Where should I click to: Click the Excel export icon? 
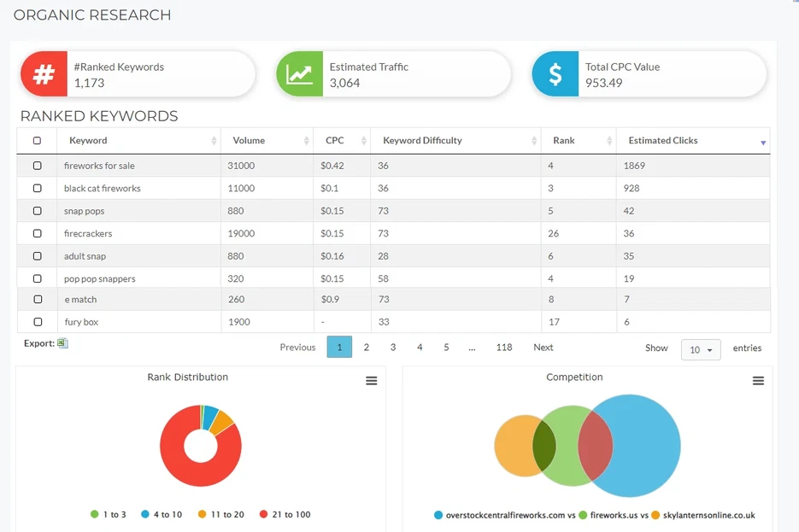point(62,343)
